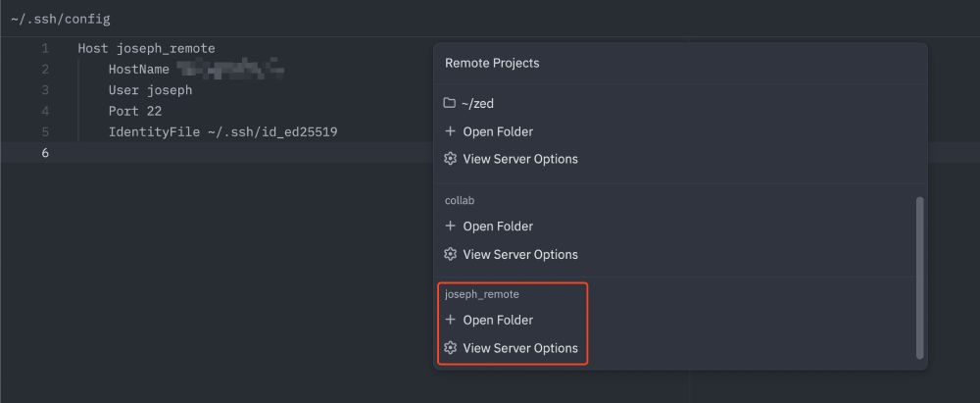Click the plus icon under collab
Screen dimensions: 980x403
pos(450,226)
